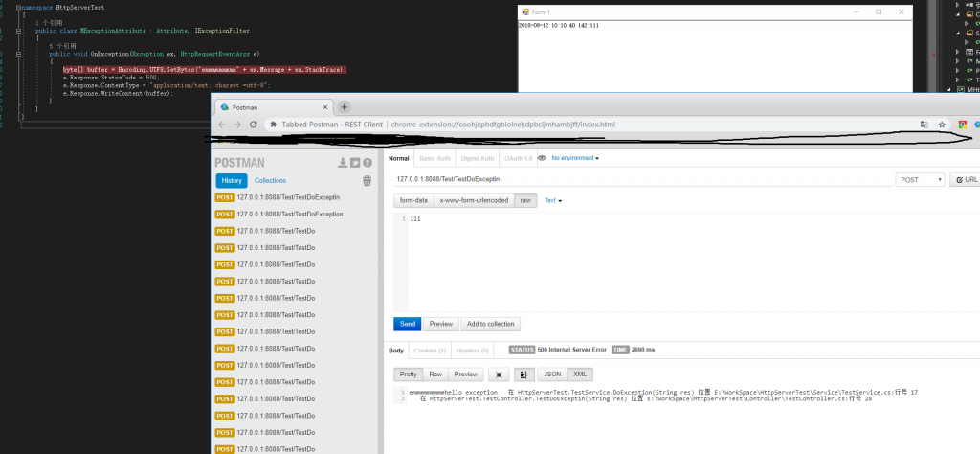
Task: Click the blue Send button
Action: click(407, 324)
